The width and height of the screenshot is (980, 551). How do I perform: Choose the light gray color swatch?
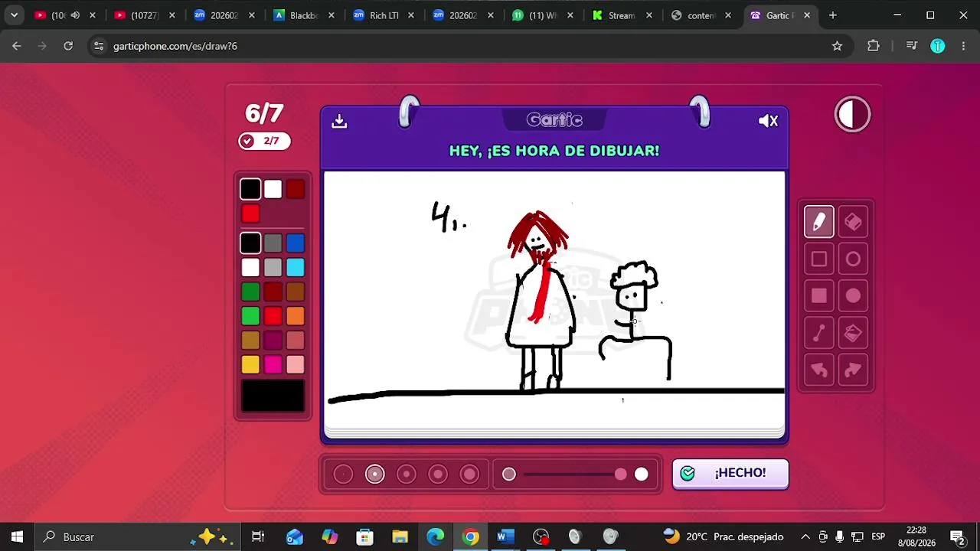click(273, 268)
